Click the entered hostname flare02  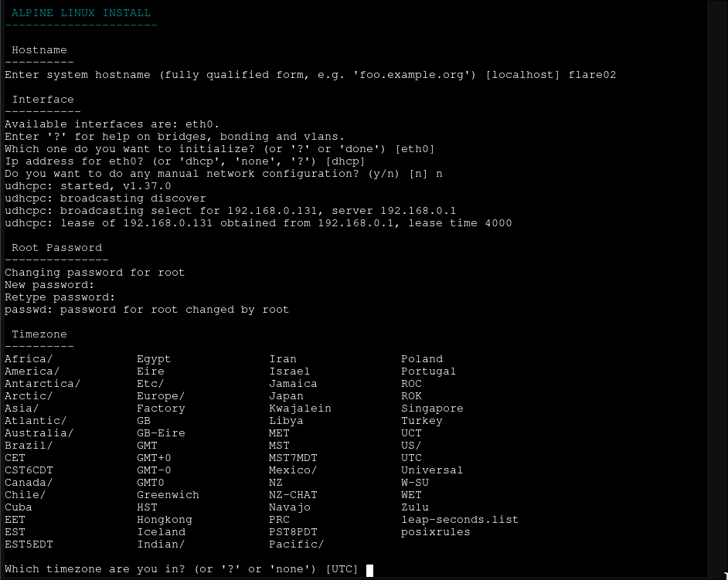pos(592,75)
